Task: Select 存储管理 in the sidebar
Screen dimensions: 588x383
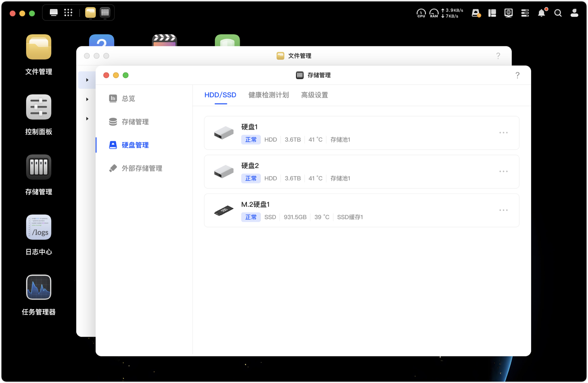Action: point(144,122)
